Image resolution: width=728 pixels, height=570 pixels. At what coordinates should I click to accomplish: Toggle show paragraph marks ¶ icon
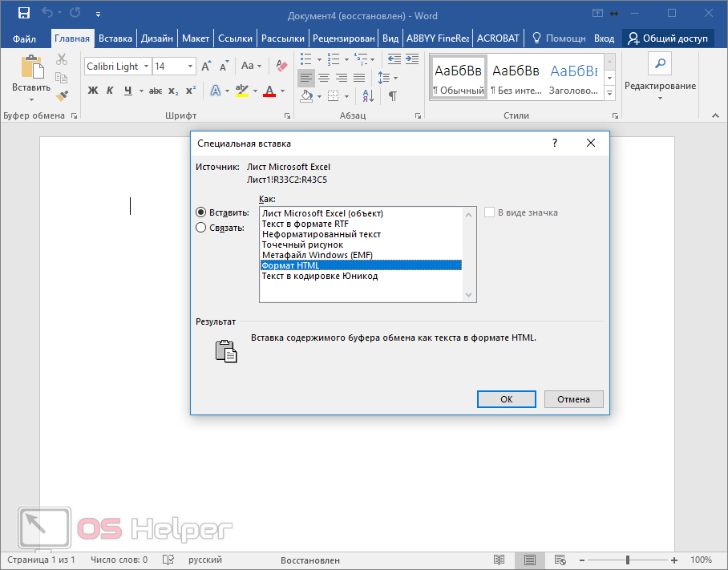click(392, 96)
